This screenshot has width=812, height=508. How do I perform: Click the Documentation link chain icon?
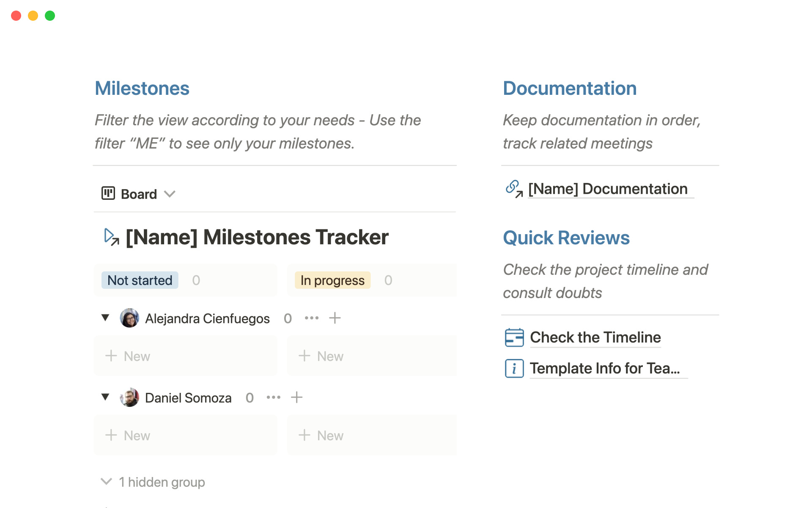[514, 188]
